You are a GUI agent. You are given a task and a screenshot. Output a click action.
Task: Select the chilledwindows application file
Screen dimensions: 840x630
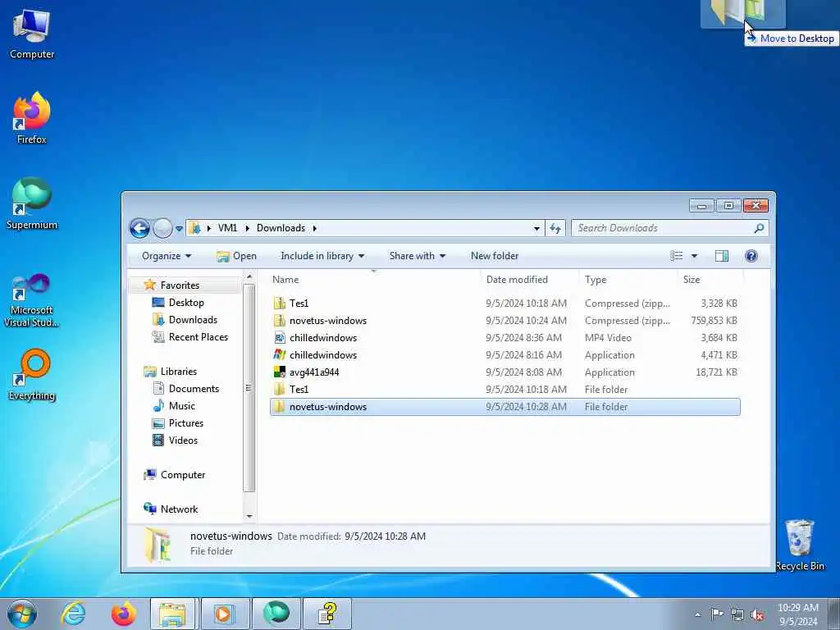coord(505,354)
